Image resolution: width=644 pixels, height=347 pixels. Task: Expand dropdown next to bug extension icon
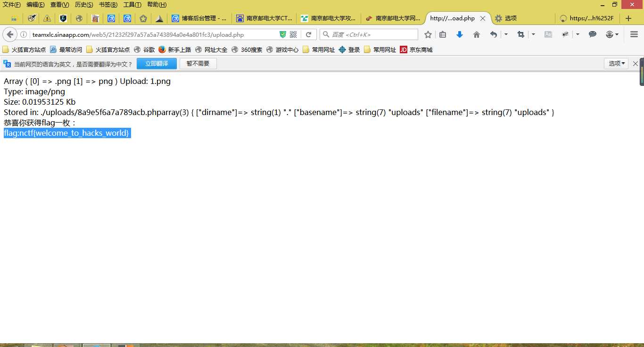[x=578, y=34]
